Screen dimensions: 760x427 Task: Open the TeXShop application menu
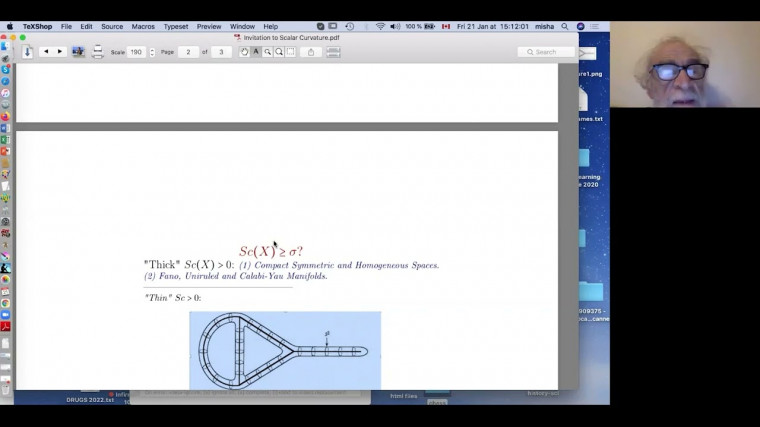pyautogui.click(x=37, y=27)
